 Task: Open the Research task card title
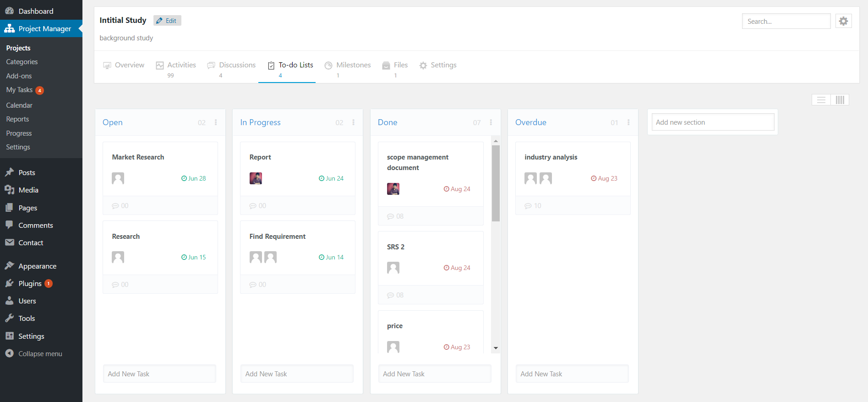126,237
